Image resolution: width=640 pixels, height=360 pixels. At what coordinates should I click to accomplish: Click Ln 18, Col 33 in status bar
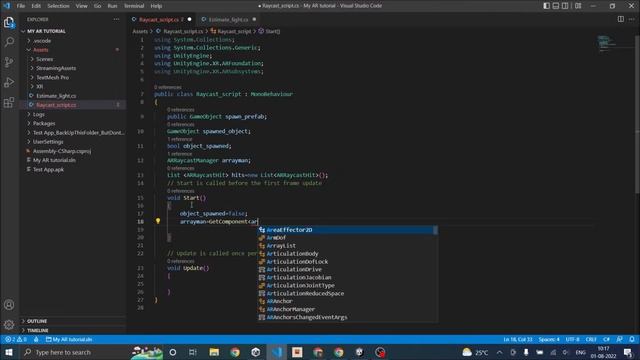click(518, 340)
